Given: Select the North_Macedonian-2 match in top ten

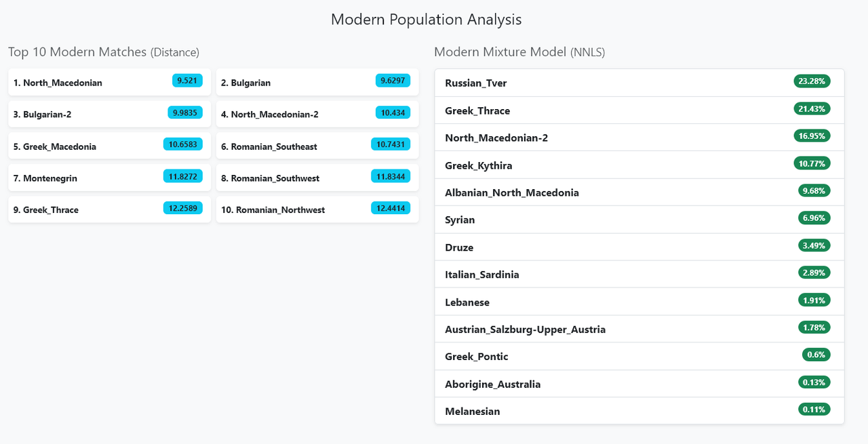Looking at the screenshot, I should pos(317,115).
